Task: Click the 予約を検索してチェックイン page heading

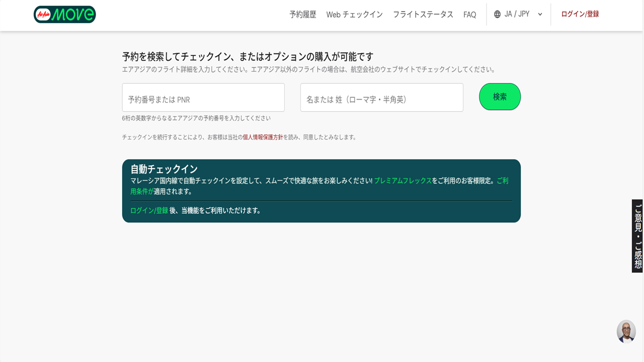Action: click(x=248, y=56)
